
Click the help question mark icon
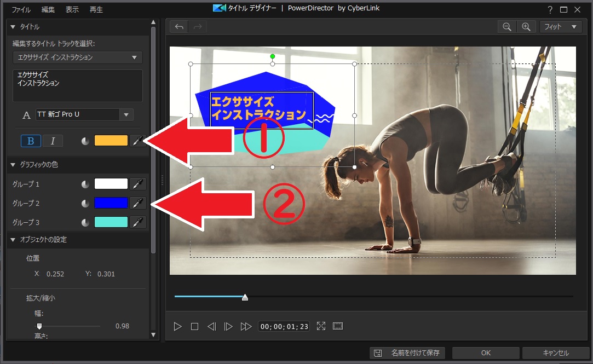[x=550, y=10]
